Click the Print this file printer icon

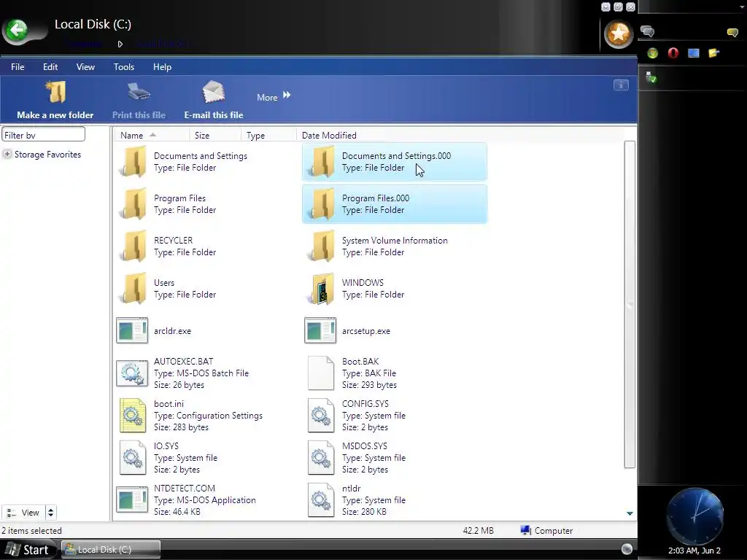pos(139,92)
